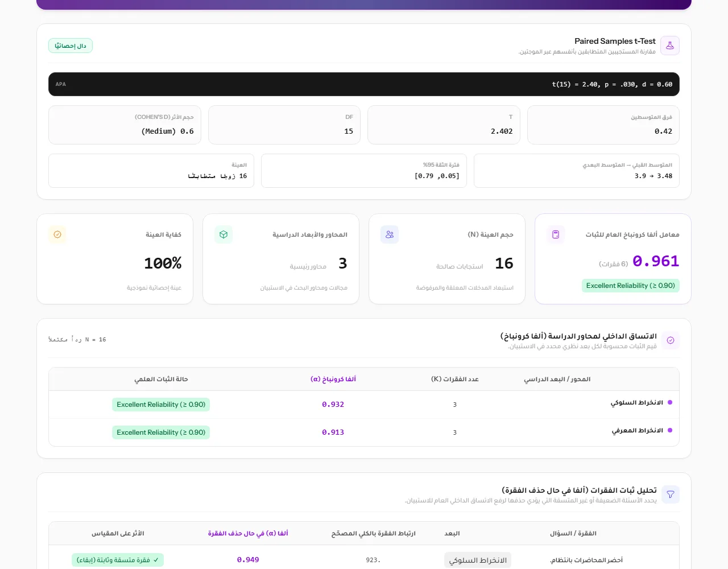Click the T statistic value 2.402

(502, 131)
